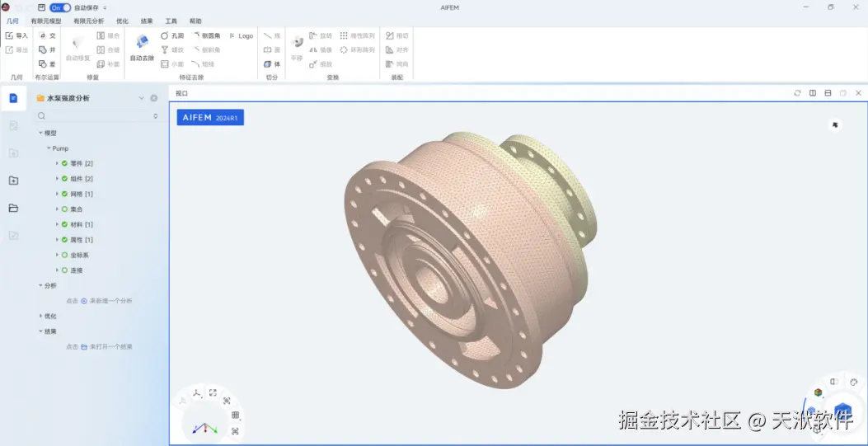
Task: Click the split-vertical viewport layout icon
Action: 813,93
